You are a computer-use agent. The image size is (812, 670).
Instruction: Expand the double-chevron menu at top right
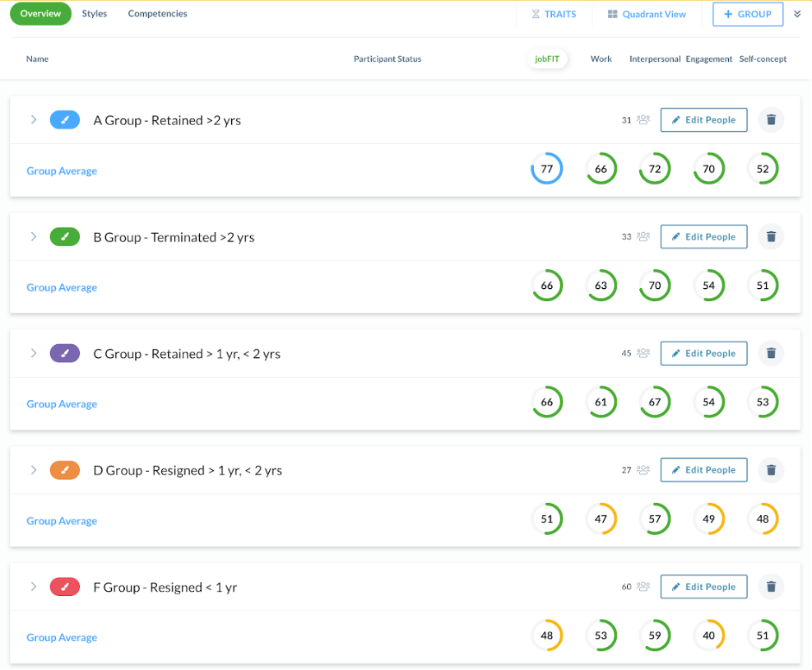coord(796,14)
